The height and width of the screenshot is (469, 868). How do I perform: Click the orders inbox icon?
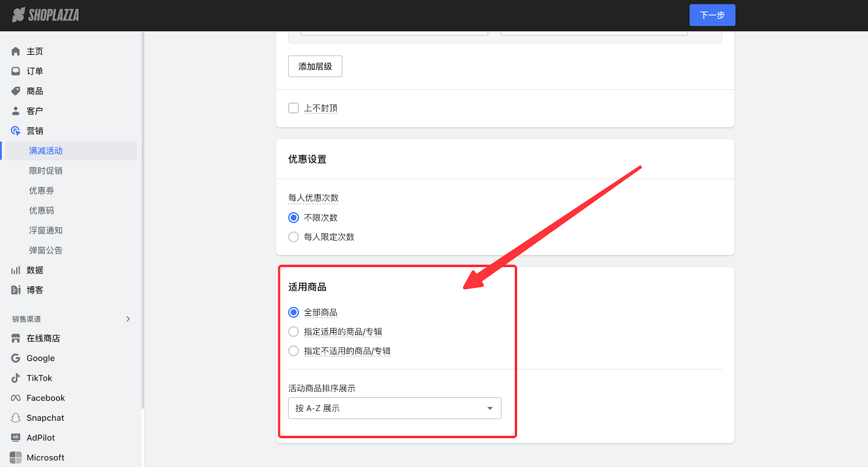[16, 71]
